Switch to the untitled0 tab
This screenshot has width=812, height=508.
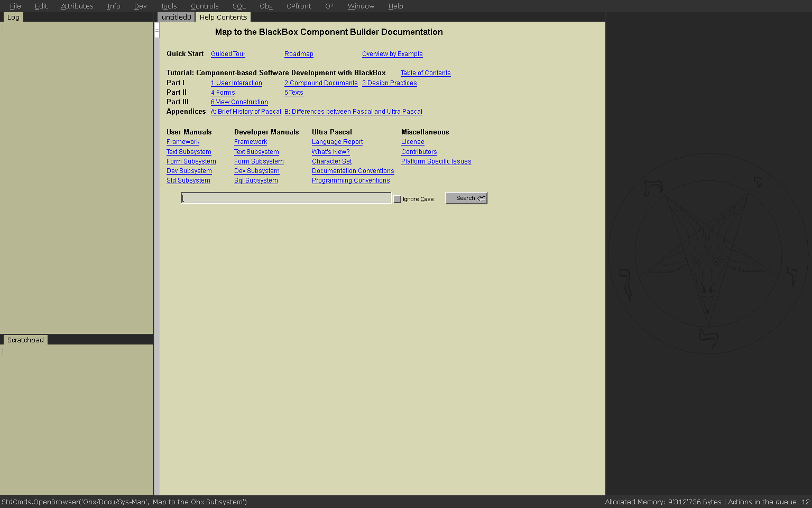[176, 17]
